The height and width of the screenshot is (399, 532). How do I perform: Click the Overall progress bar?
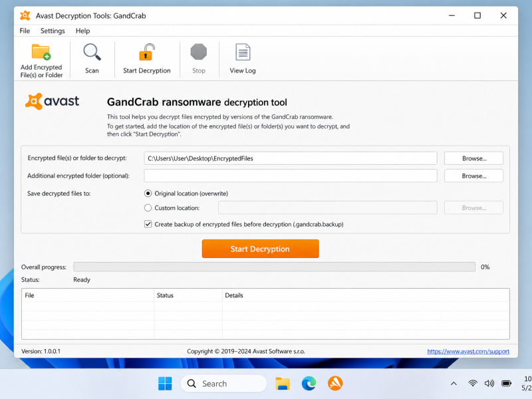tap(274, 267)
